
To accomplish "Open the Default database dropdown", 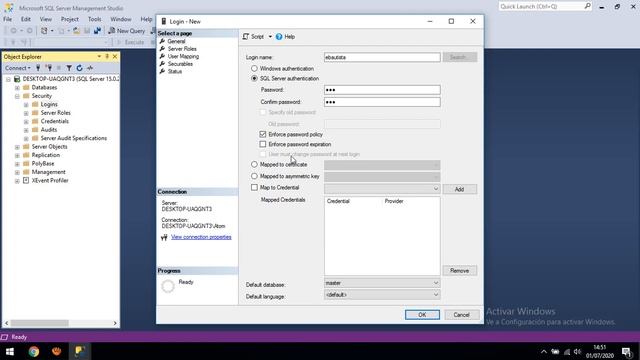I will [x=436, y=283].
